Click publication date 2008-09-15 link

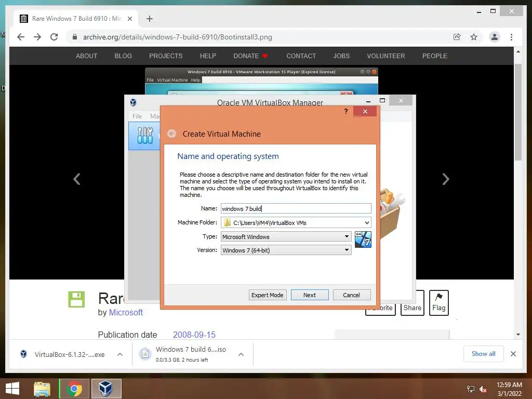point(194,335)
